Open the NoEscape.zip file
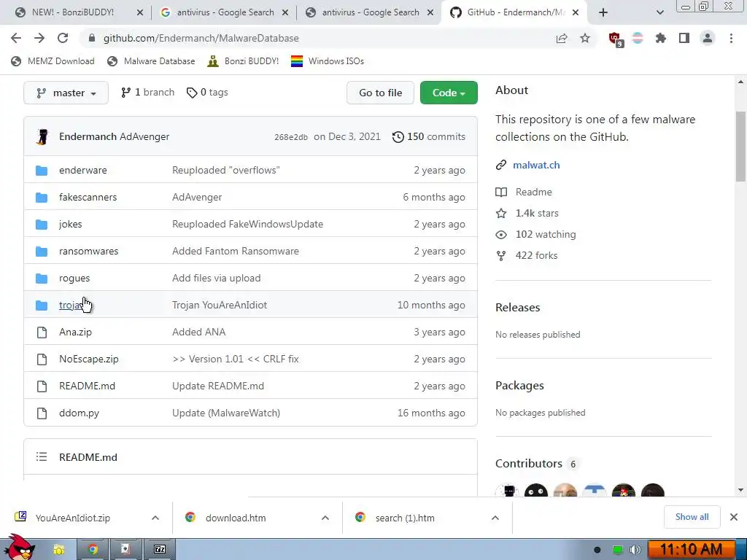Viewport: 747px width, 560px height. click(x=88, y=359)
